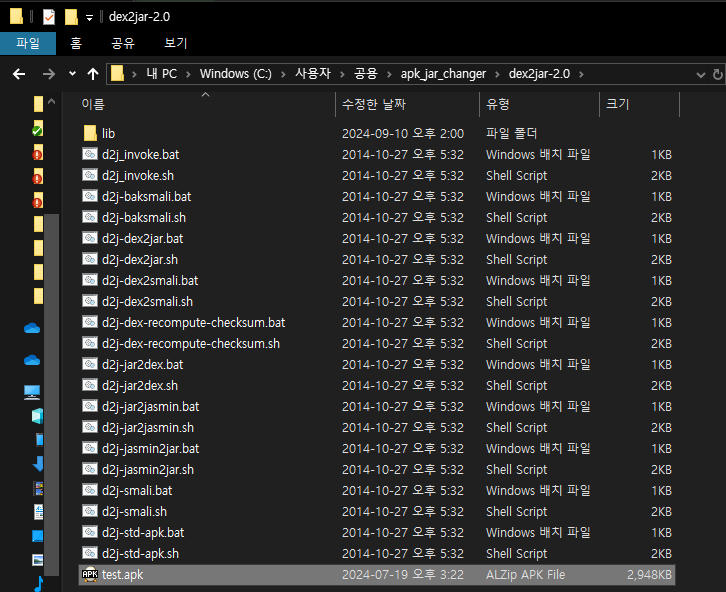This screenshot has width=726, height=592.
Task: Click the d2j-std-apk.sh file name
Action: pyautogui.click(x=140, y=554)
